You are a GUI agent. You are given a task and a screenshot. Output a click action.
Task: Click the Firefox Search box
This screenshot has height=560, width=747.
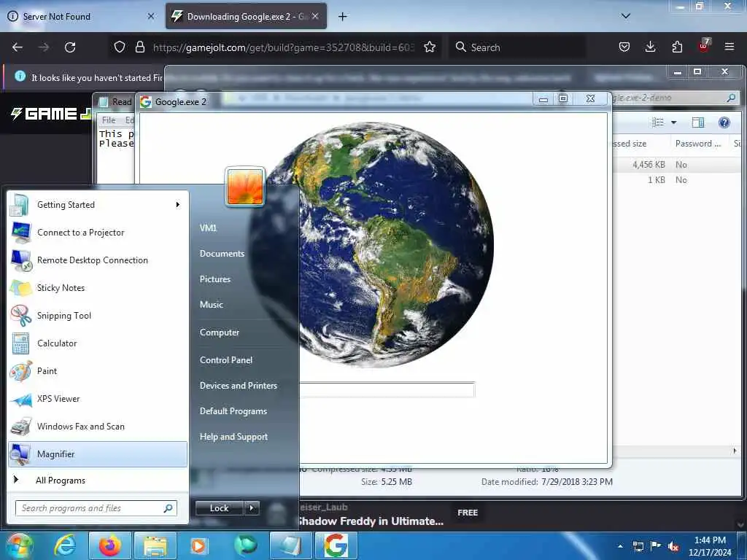pyautogui.click(x=517, y=47)
